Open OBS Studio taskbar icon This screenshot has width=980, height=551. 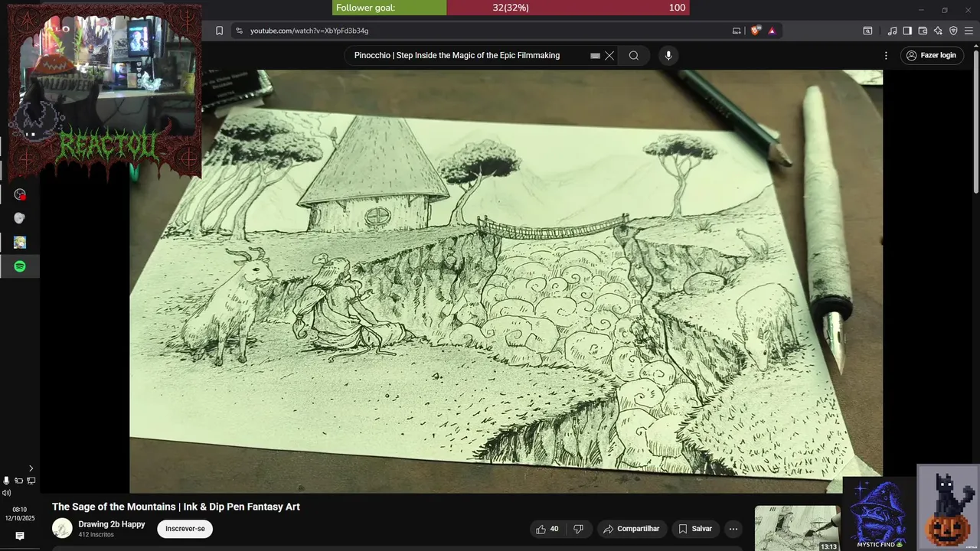coord(20,194)
